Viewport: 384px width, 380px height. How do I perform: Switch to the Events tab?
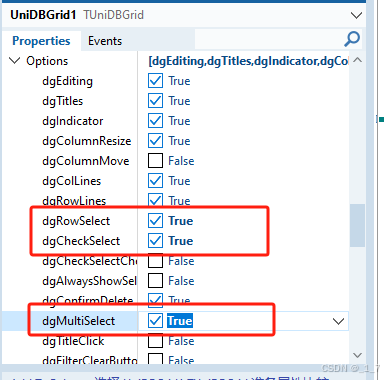[x=105, y=41]
